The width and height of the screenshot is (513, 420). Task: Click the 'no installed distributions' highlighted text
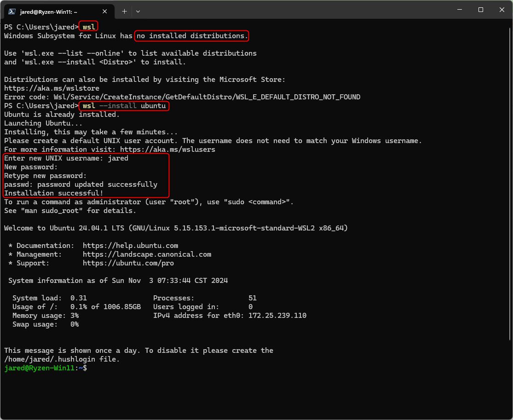(191, 35)
